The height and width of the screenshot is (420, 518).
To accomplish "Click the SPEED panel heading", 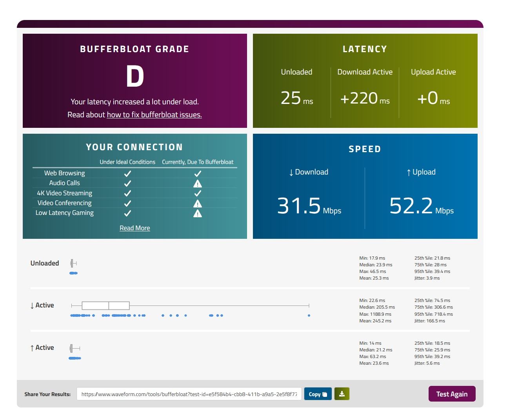I will coord(365,149).
